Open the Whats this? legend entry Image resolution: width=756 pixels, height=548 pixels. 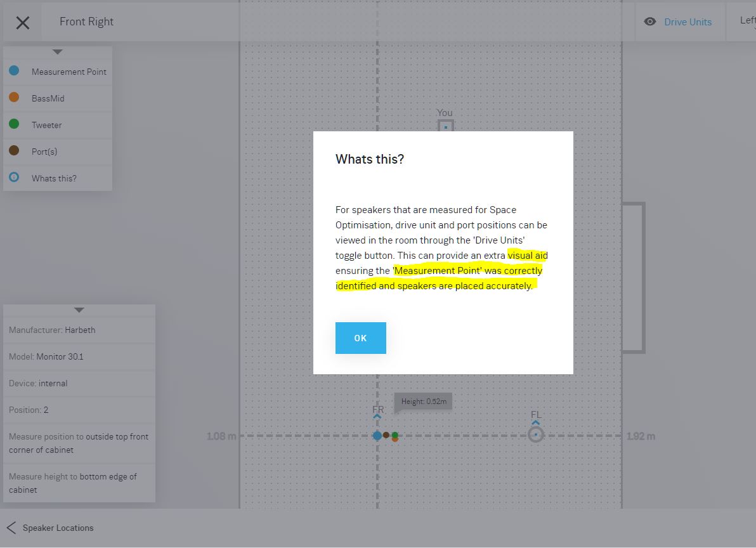pyautogui.click(x=58, y=178)
